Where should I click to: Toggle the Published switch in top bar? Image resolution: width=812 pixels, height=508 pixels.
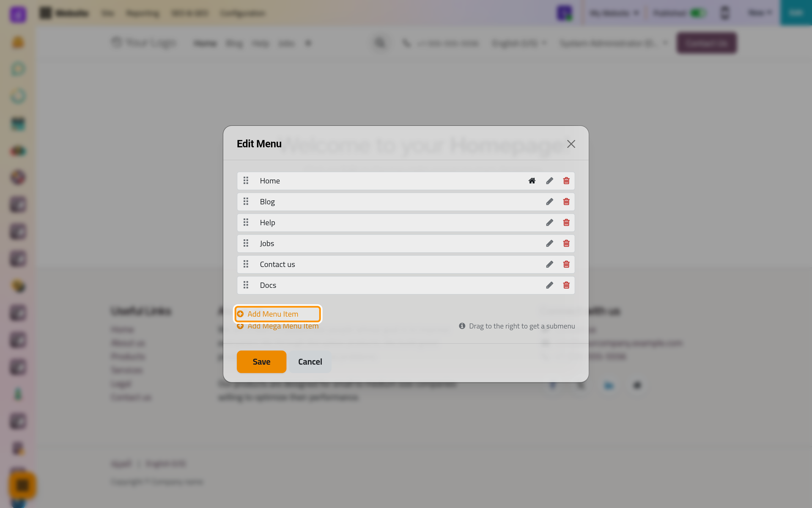coord(698,13)
